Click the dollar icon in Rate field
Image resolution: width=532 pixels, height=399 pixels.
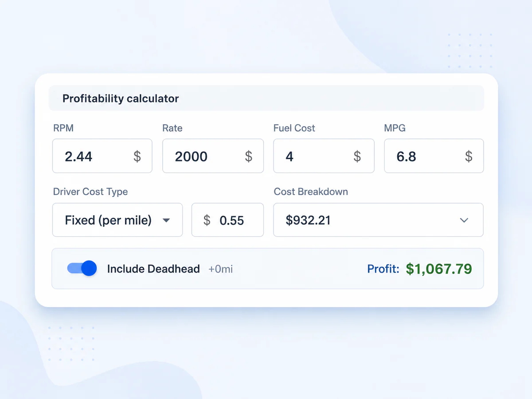[249, 156]
